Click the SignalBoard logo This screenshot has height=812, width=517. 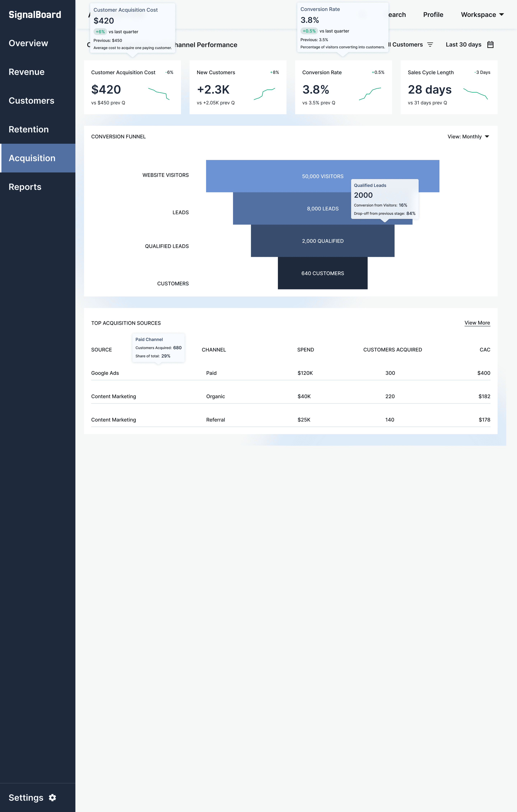tap(35, 15)
